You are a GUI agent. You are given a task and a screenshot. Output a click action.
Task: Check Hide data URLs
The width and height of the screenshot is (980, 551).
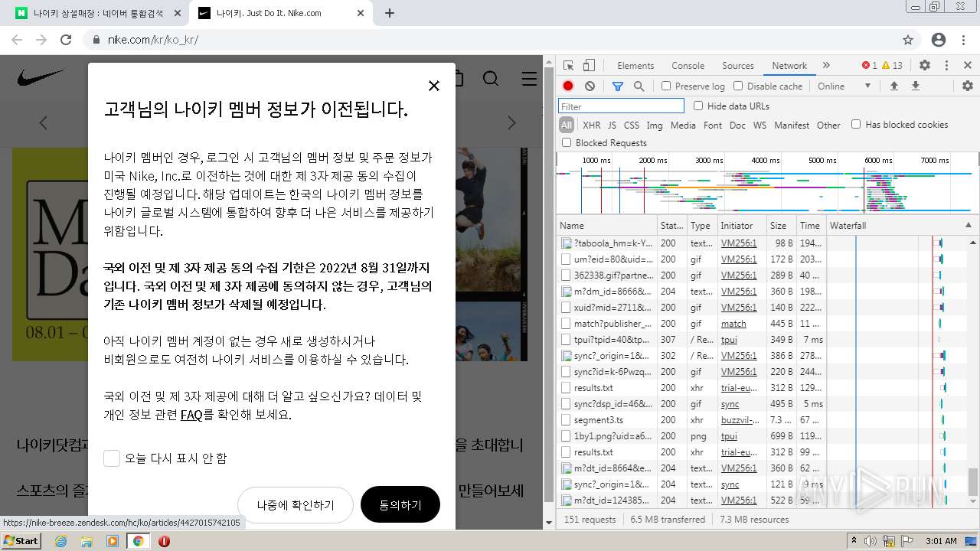coord(698,106)
